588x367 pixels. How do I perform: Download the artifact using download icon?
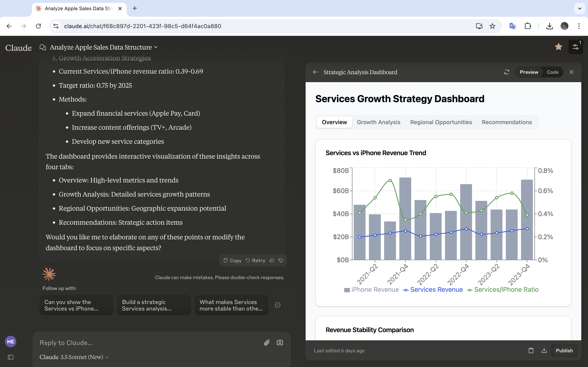(x=544, y=350)
